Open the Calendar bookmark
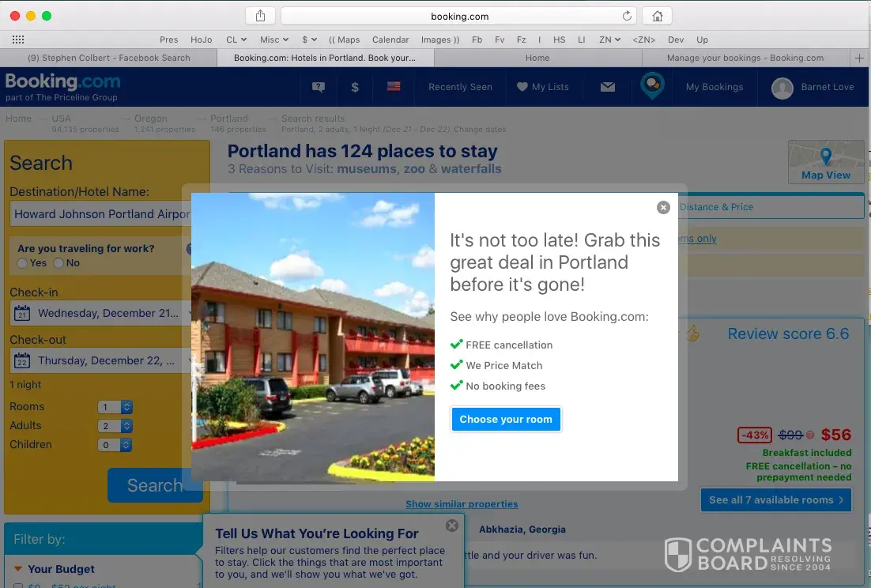Image resolution: width=871 pixels, height=588 pixels. click(390, 40)
